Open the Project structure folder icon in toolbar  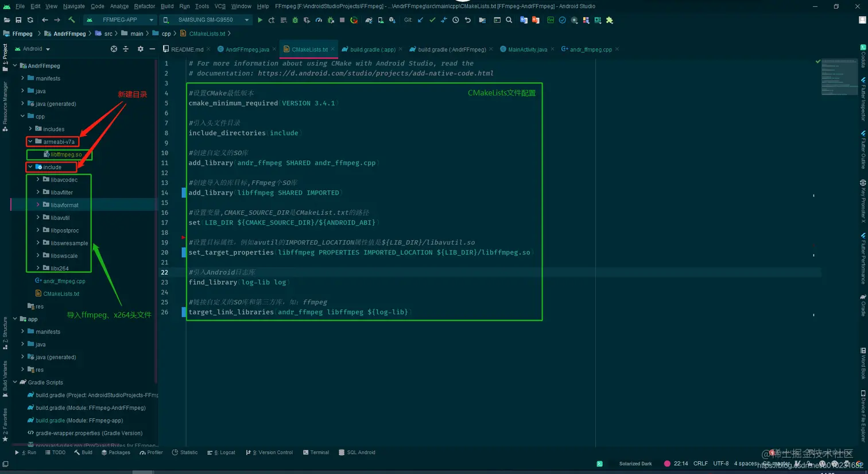482,20
